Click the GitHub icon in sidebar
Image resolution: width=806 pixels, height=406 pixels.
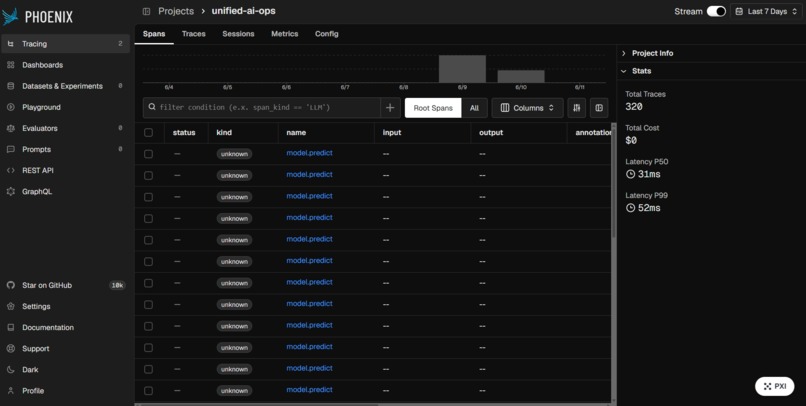pyautogui.click(x=11, y=285)
